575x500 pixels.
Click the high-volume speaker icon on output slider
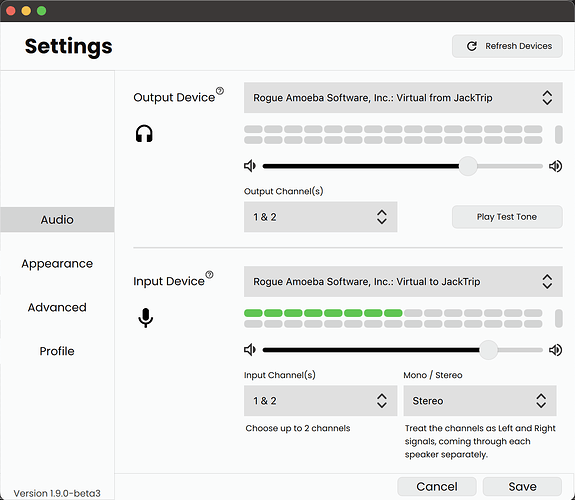coord(555,166)
